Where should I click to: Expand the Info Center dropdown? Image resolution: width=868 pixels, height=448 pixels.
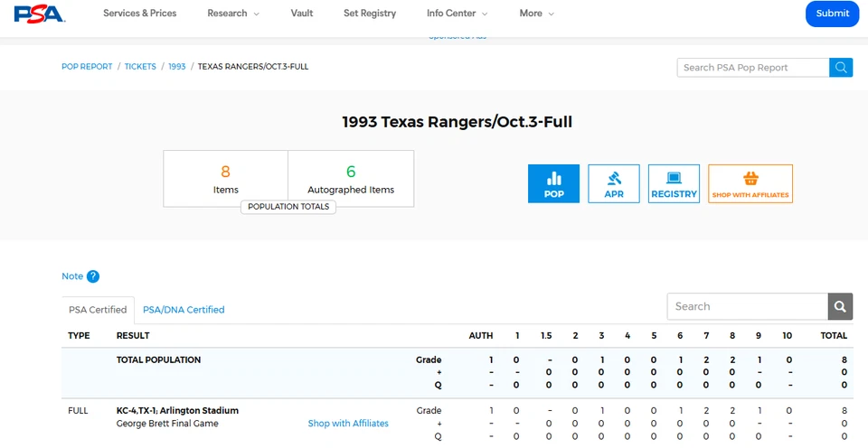458,14
